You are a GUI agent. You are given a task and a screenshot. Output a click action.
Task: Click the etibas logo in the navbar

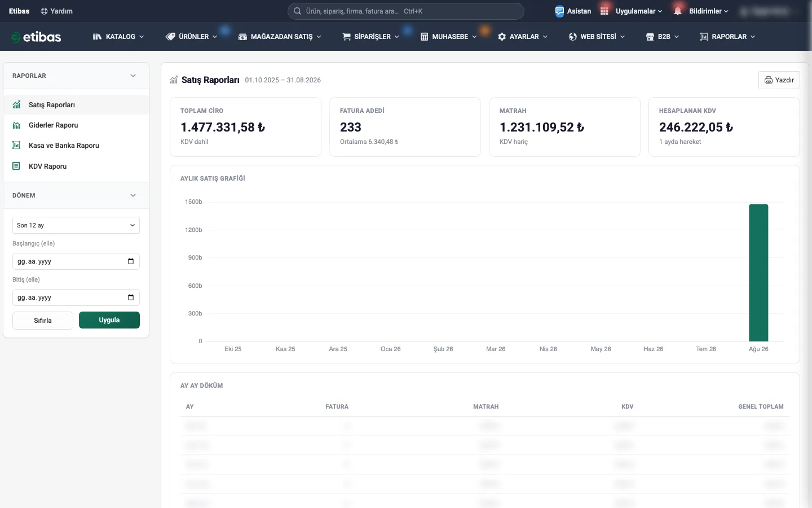(x=36, y=37)
